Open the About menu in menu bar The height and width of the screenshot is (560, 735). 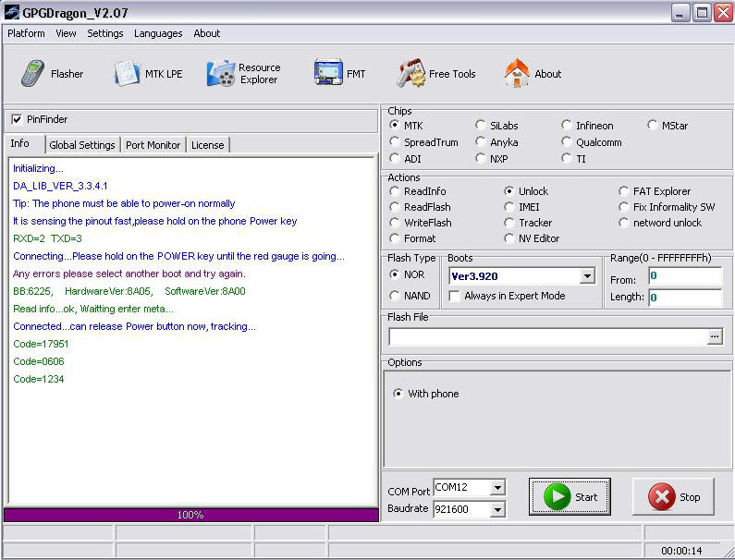207,33
